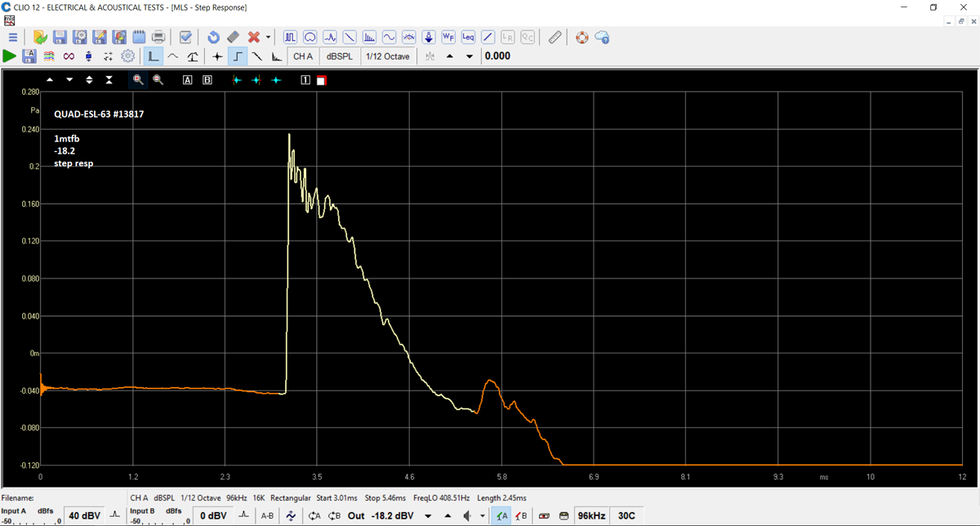Open the Leq analysis icon

468,38
